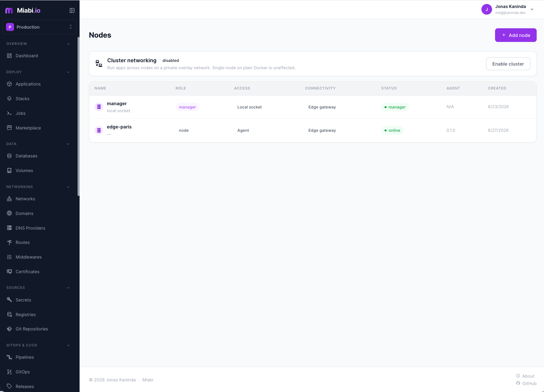544x392 pixels.
Task: Click the Domains globe icon
Action: 9,214
